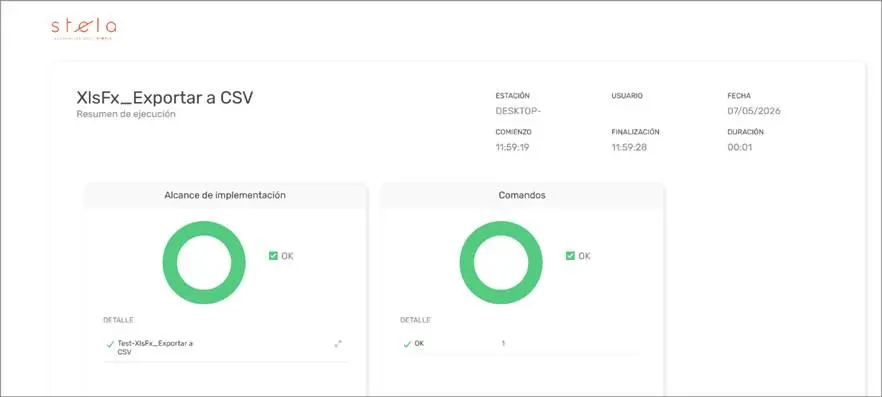Viewport: 882px width, 397px height.
Task: Click the station value DESKTOP-
Action: click(518, 111)
